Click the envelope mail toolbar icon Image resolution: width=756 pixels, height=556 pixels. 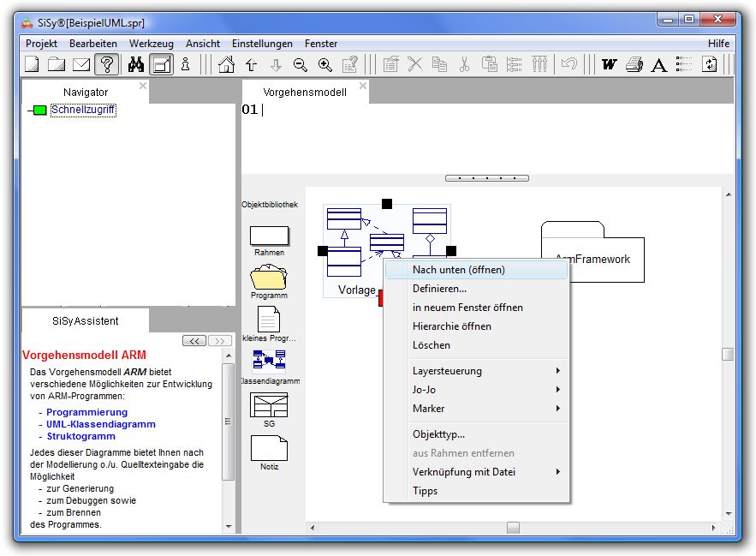coord(81,64)
